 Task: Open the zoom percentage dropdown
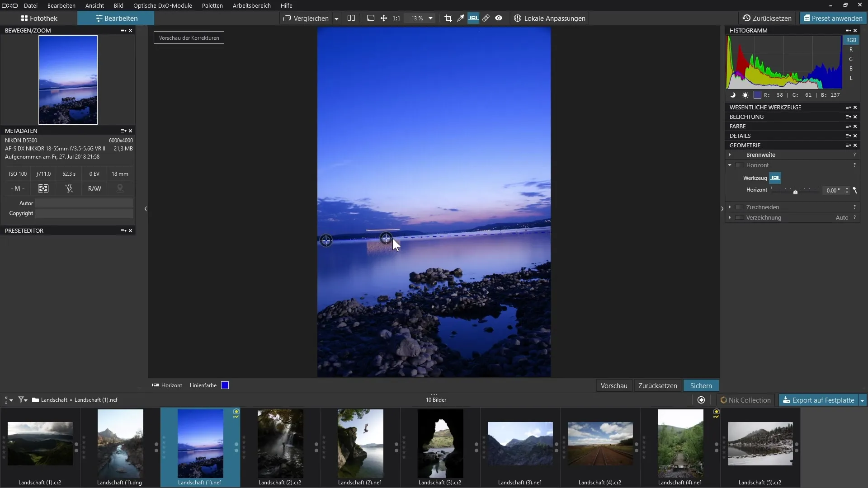click(431, 19)
